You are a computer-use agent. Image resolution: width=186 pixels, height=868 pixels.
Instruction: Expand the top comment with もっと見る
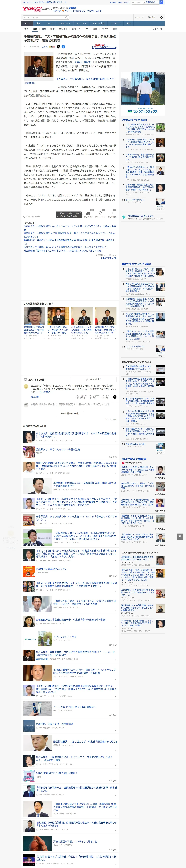pyautogui.click(x=45, y=392)
